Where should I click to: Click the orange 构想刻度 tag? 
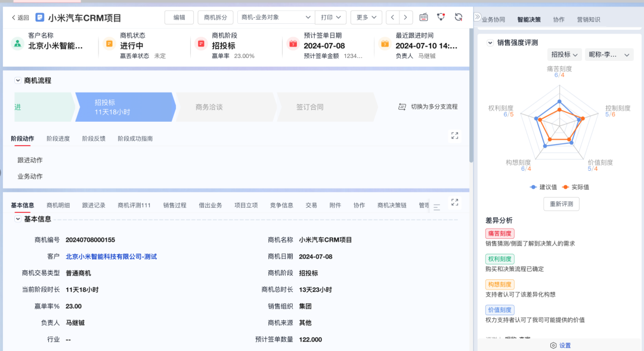(x=500, y=284)
